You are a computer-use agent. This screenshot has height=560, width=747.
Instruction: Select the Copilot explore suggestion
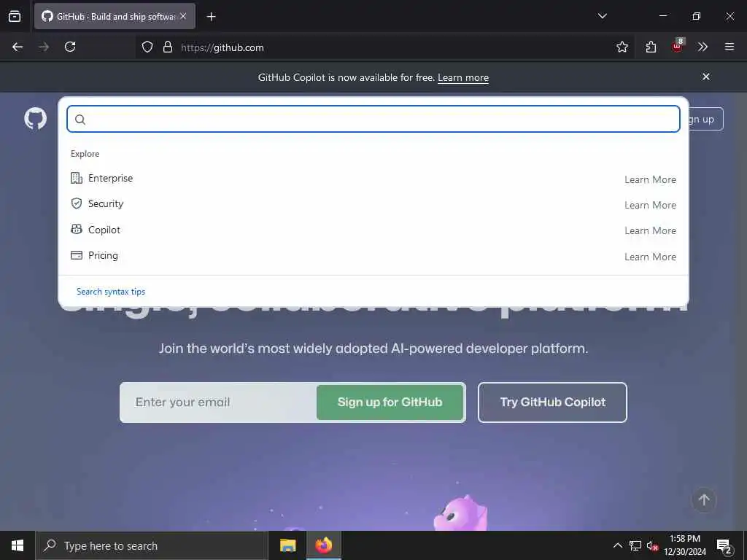[x=373, y=230]
